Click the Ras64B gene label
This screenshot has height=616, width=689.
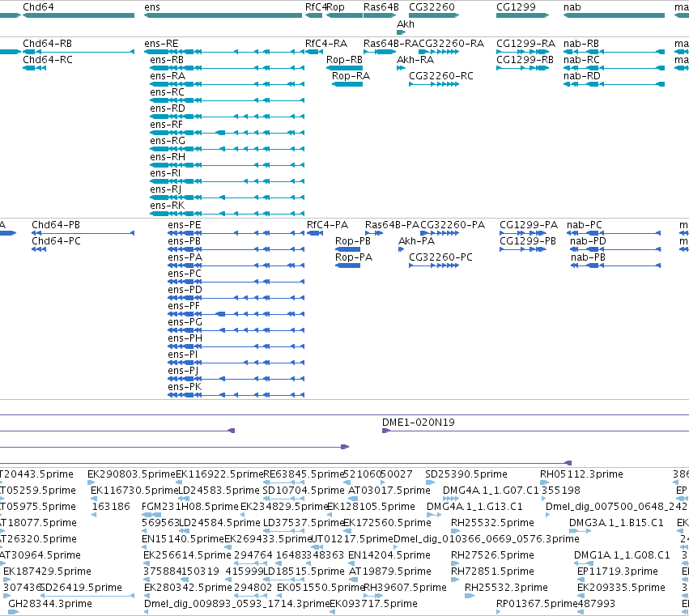tap(381, 7)
